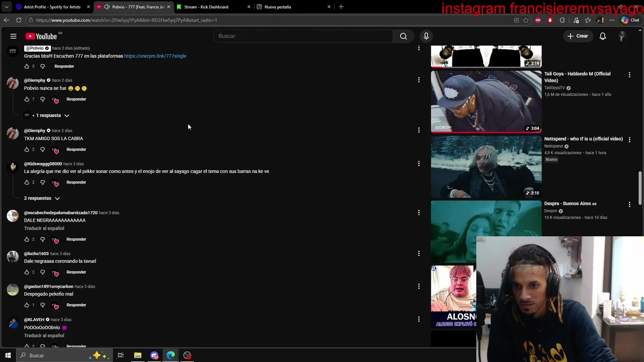Like the 'Despegado pekeño mal' comment

point(27,305)
